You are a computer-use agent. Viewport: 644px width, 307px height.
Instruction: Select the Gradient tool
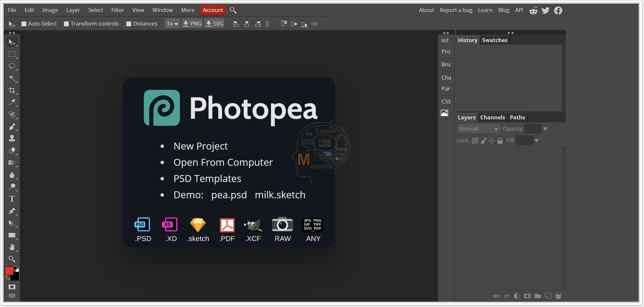coord(12,163)
